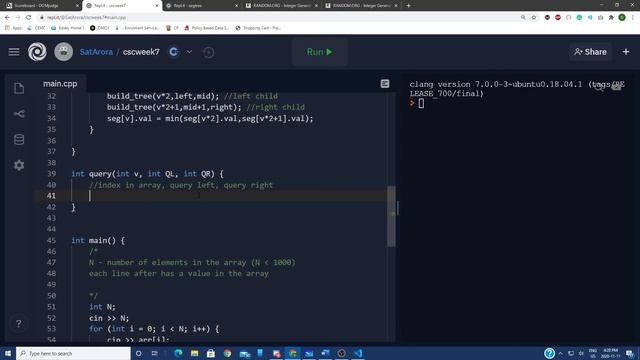Open the Database sidebar icon
The width and height of the screenshot is (640, 360).
tap(19, 139)
